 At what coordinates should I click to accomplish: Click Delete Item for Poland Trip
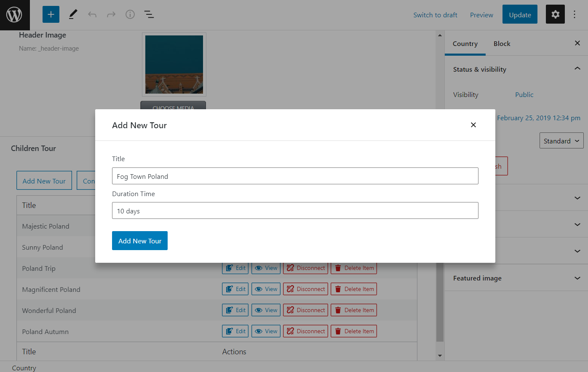(354, 268)
